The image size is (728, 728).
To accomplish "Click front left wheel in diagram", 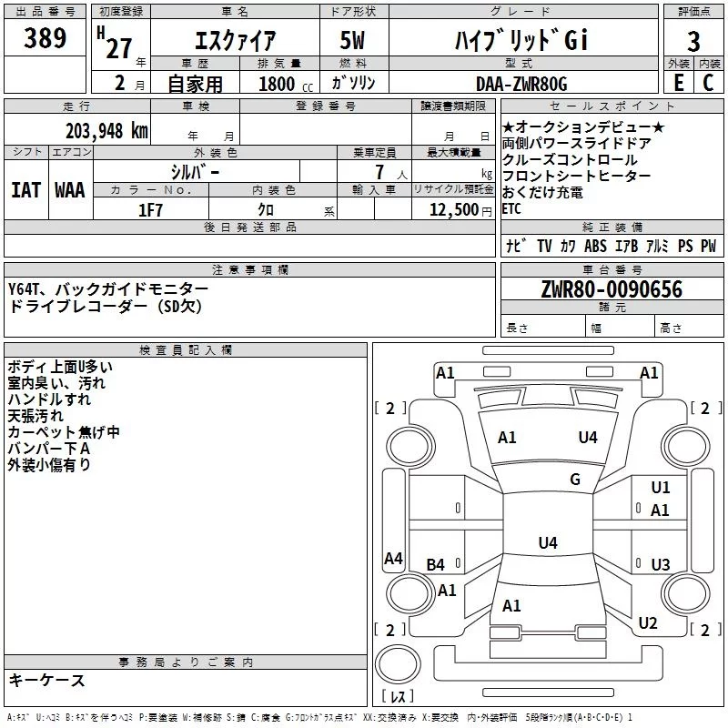I will 410,447.
